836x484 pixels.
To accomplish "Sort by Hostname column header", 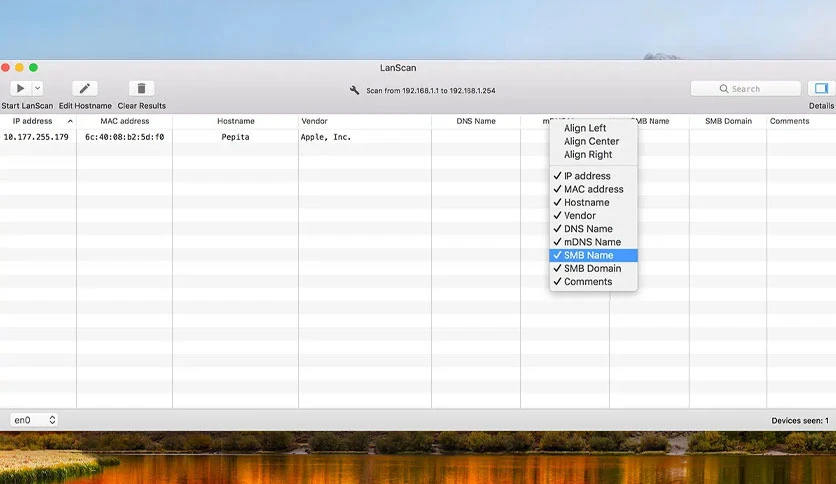I will pos(236,121).
